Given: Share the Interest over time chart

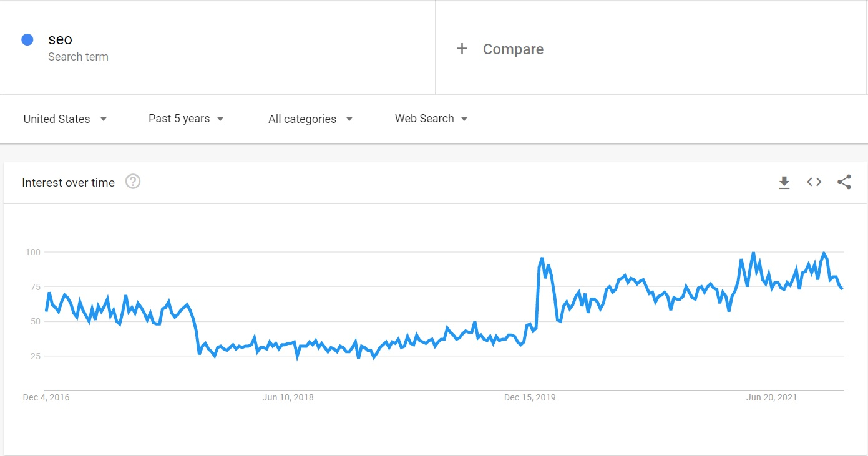Looking at the screenshot, I should coord(844,182).
